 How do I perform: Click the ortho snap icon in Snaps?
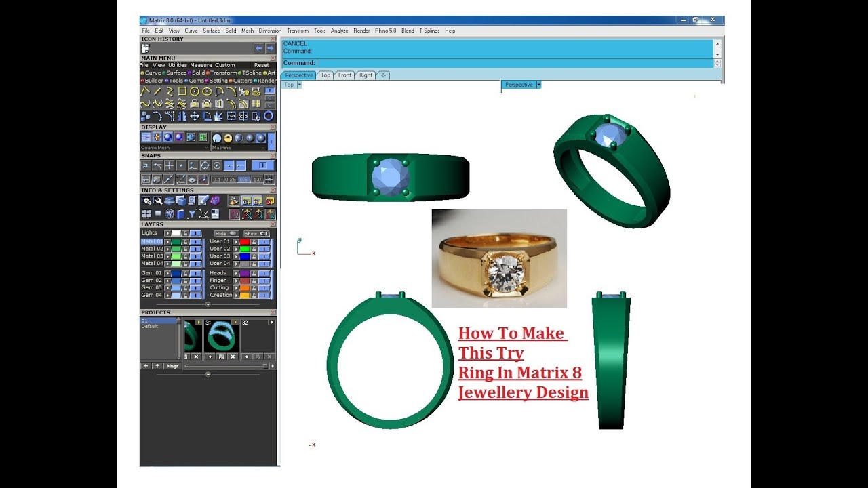[146, 165]
